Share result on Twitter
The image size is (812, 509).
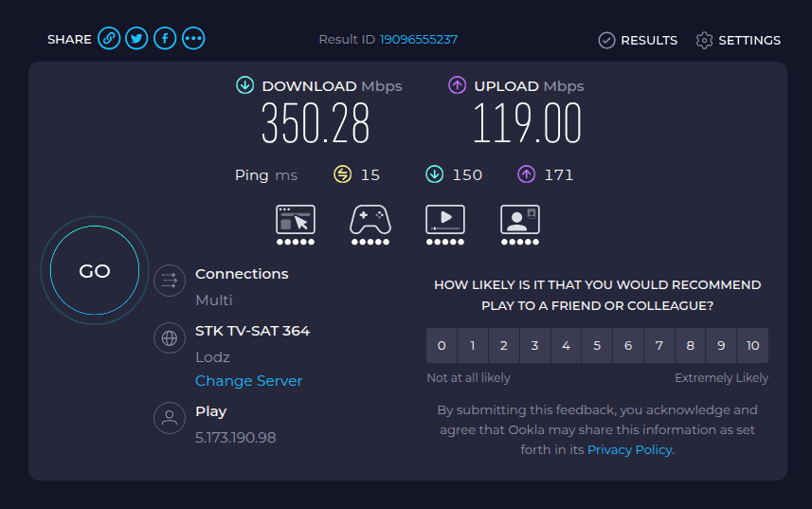coord(136,38)
